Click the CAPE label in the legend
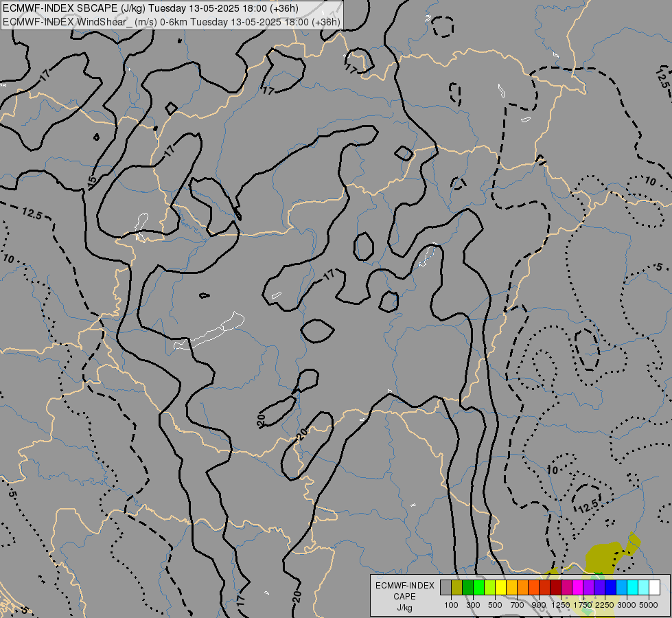Image resolution: width=672 pixels, height=618 pixels. 404,597
